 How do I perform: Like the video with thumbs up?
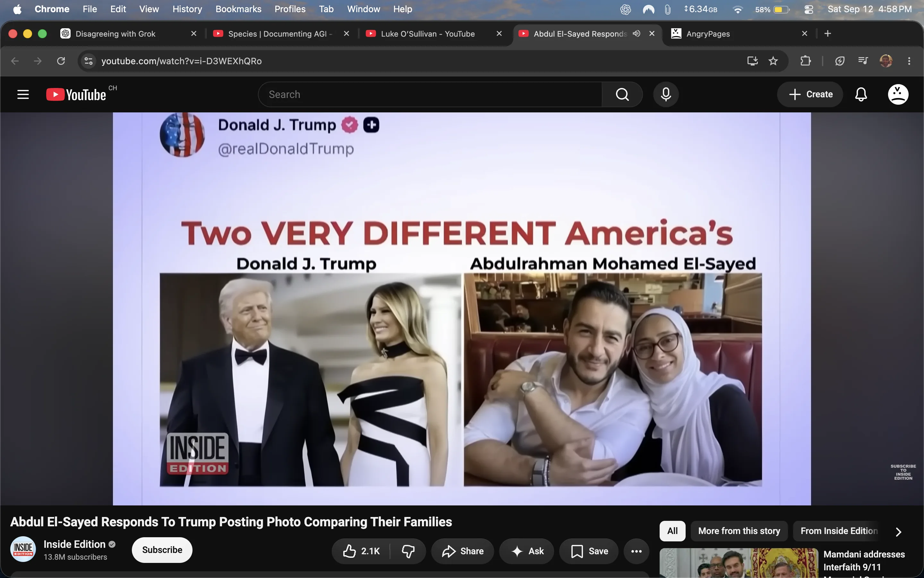(x=361, y=551)
